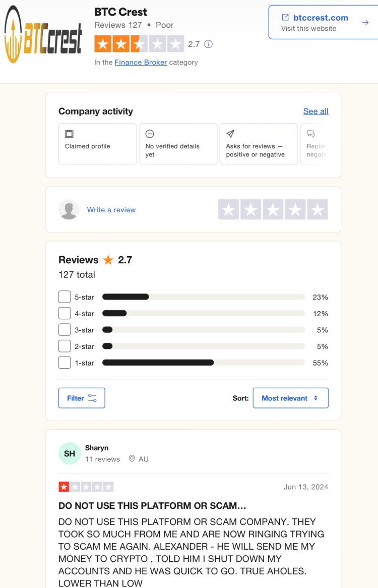
Task: Click the external link icon by btccrest.com
Action: tap(285, 17)
